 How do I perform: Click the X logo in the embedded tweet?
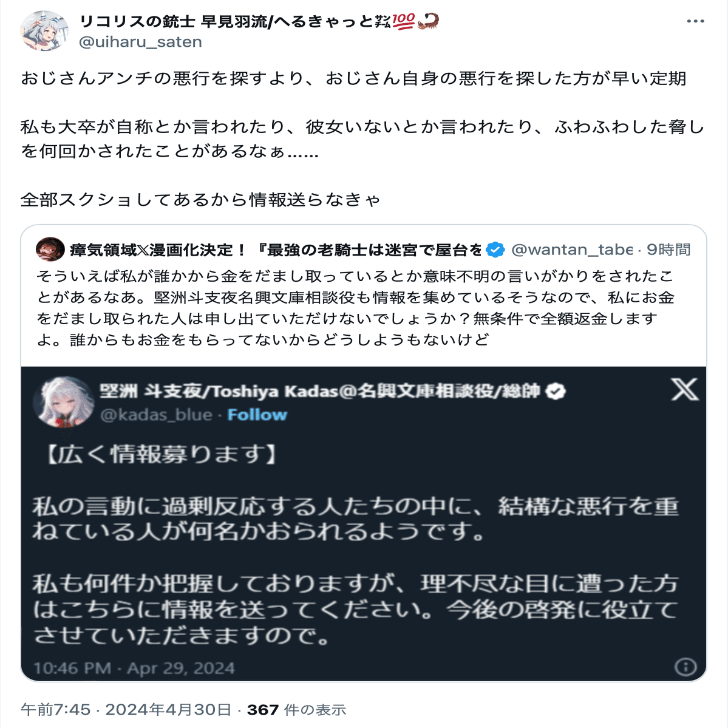pyautogui.click(x=684, y=389)
